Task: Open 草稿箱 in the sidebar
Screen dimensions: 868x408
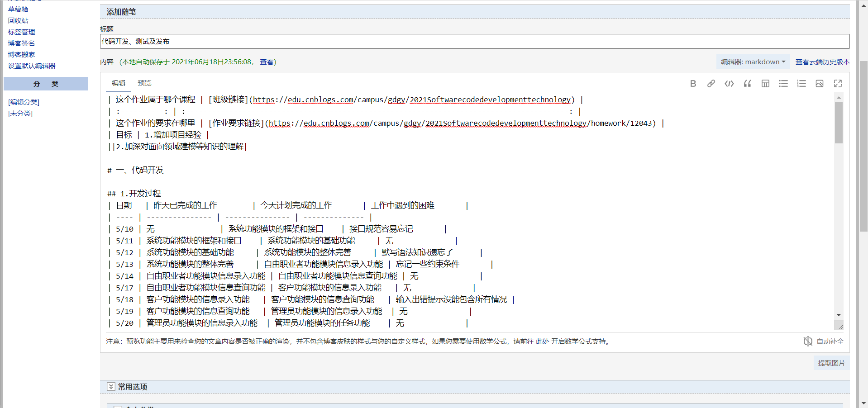Action: 18,9
